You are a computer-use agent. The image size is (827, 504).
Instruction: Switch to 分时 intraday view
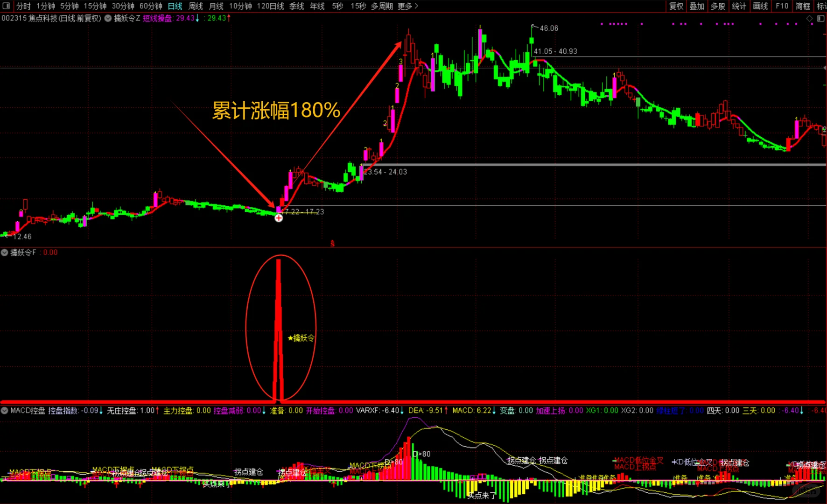(23, 6)
